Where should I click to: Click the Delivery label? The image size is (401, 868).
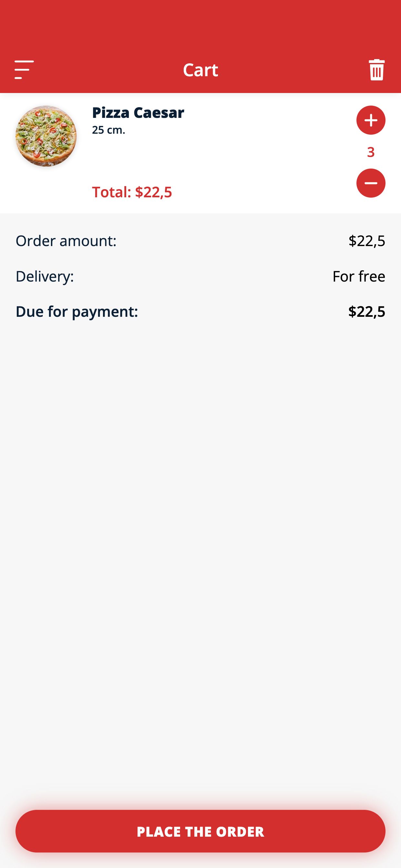click(x=45, y=276)
